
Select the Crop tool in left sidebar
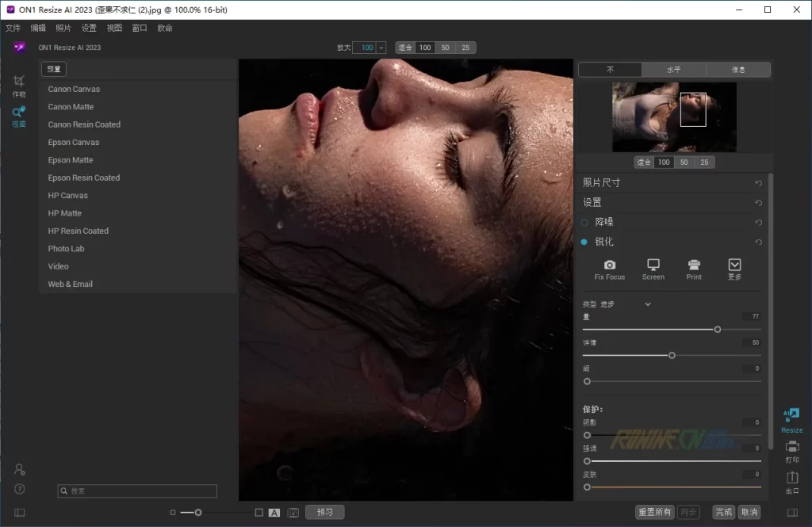point(19,81)
